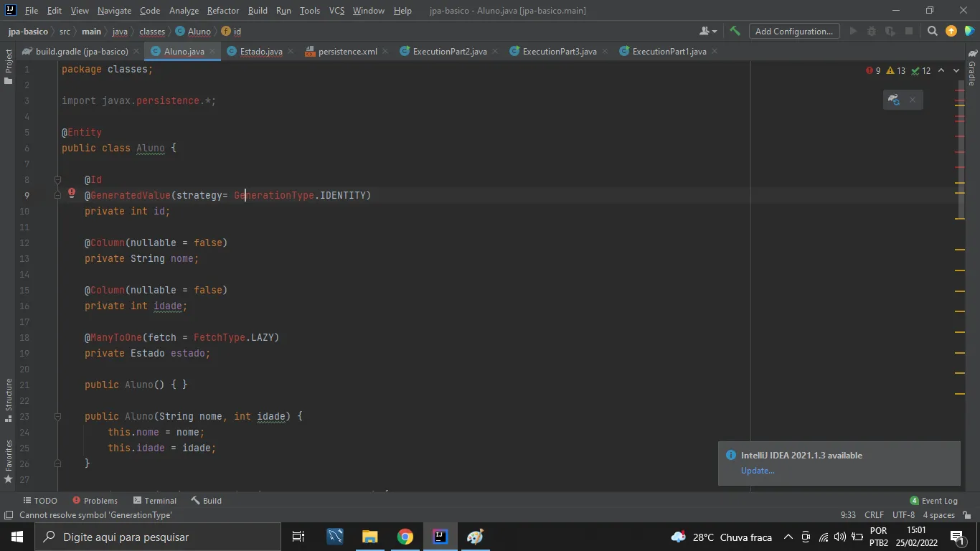Click the red error bulb on line 9
Viewport: 980px width, 551px height.
[x=72, y=193]
